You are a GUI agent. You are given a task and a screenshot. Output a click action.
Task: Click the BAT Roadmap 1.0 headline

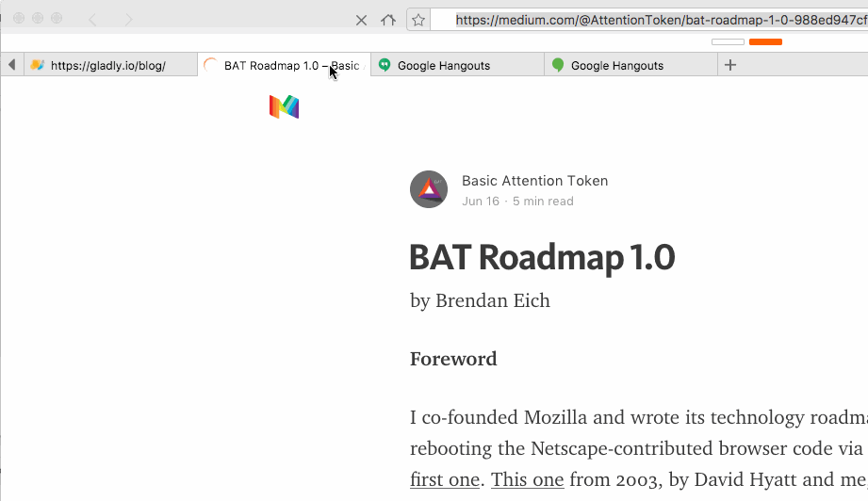click(x=542, y=258)
